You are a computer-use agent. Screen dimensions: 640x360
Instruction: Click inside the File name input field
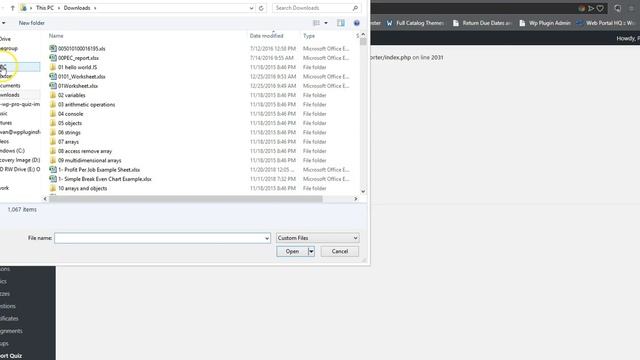(x=159, y=238)
